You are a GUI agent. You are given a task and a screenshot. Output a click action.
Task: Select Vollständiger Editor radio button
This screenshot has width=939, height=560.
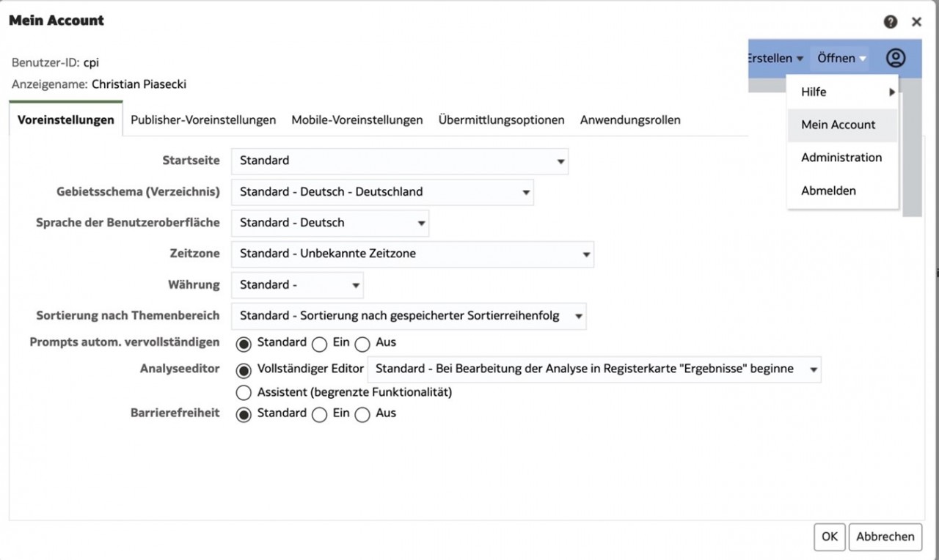(243, 369)
